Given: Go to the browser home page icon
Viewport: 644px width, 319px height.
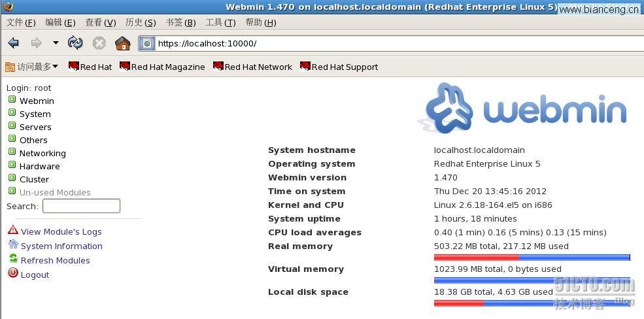Looking at the screenshot, I should coord(123,42).
